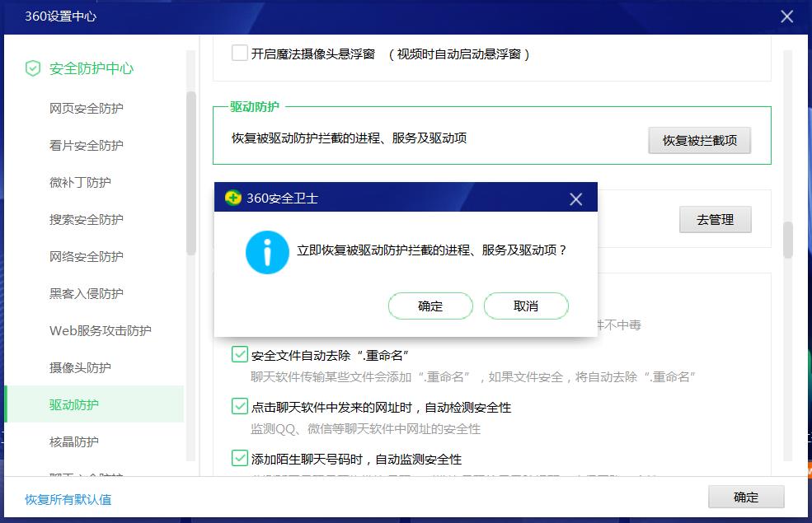Click the 安全防护中心 heading

pos(92,68)
